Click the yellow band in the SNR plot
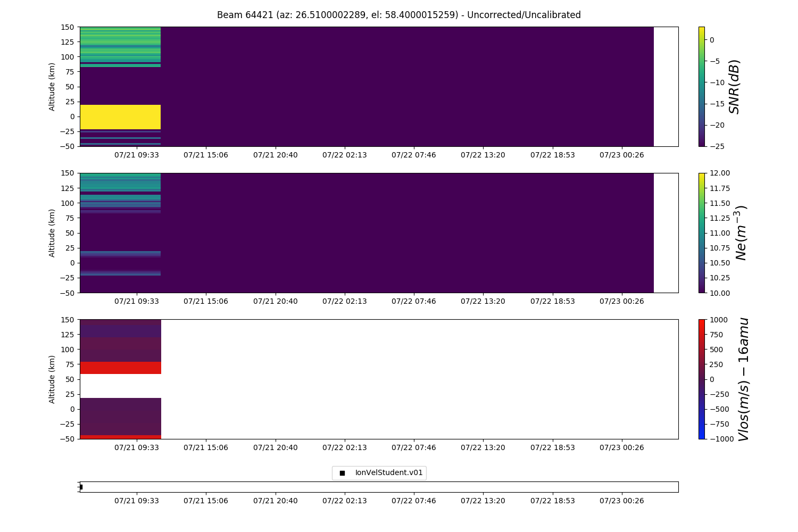This screenshot has width=798, height=532. [120, 117]
